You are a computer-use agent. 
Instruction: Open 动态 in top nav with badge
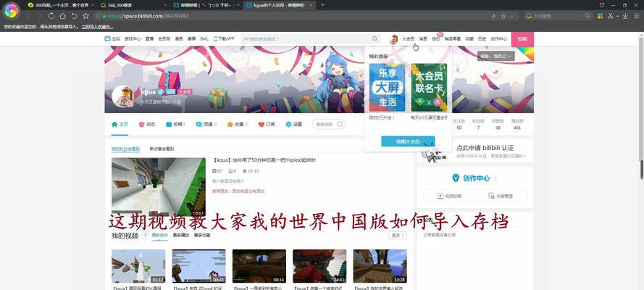436,38
